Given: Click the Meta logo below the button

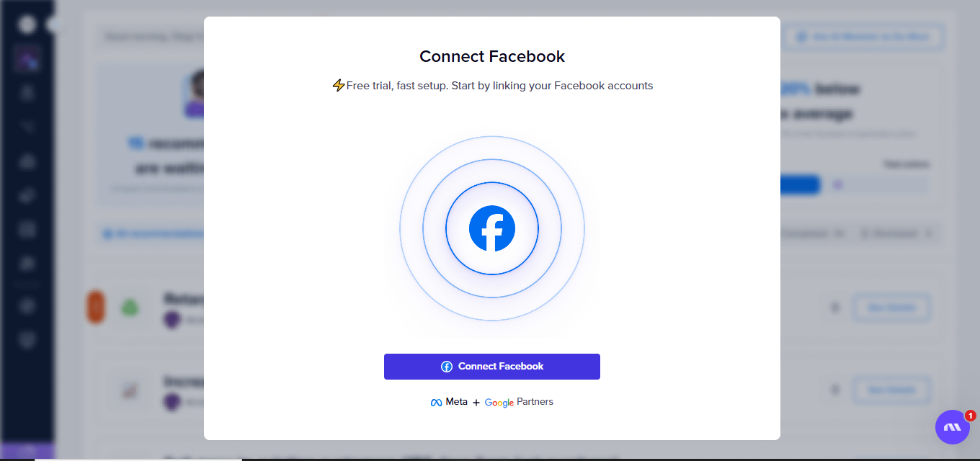Looking at the screenshot, I should (x=449, y=402).
